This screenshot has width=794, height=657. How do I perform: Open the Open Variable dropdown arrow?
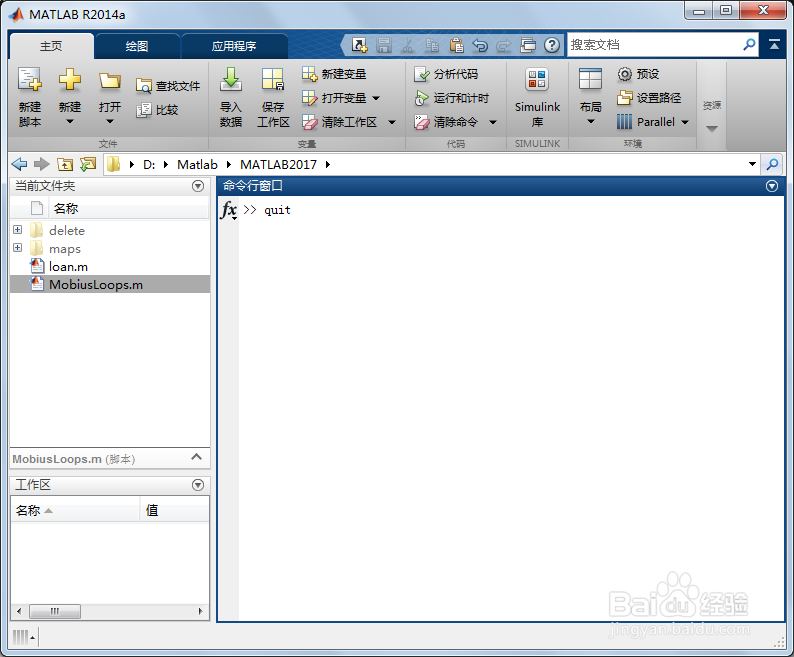376,98
